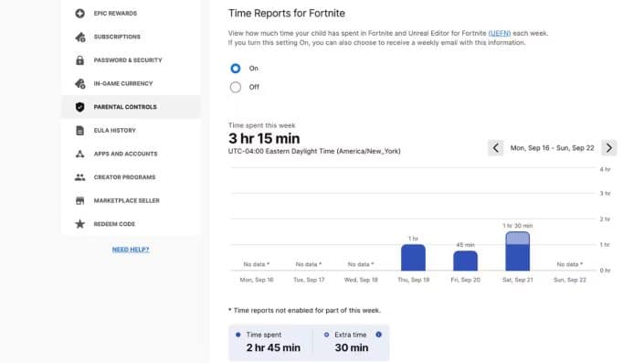644x363 pixels.
Task: Follow the UEFN link
Action: (500, 33)
